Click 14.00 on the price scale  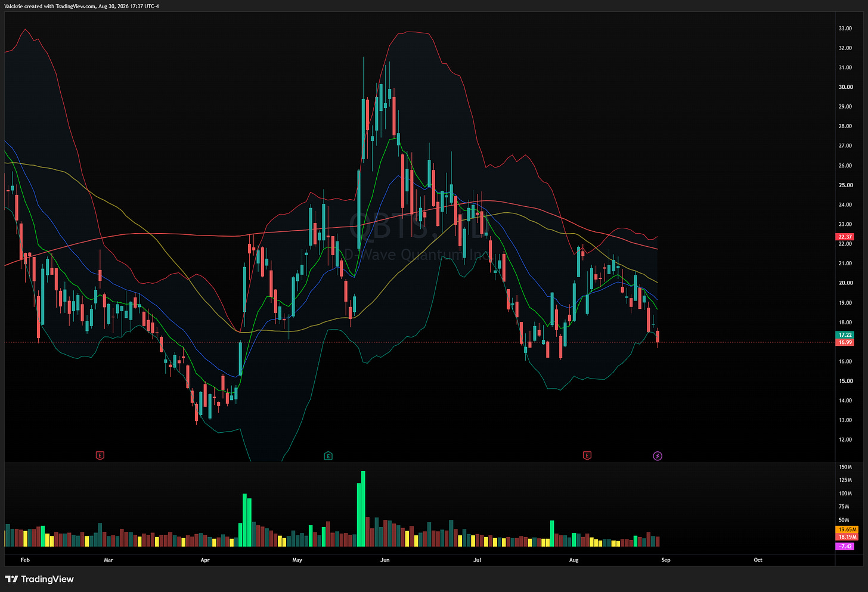click(x=845, y=401)
